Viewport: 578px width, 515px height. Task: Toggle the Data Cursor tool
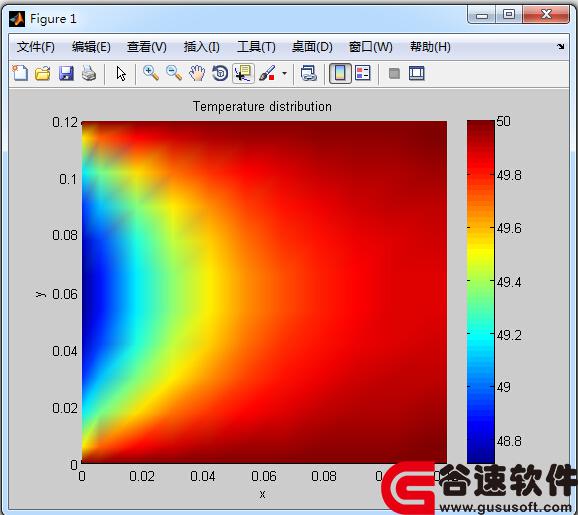[x=243, y=73]
